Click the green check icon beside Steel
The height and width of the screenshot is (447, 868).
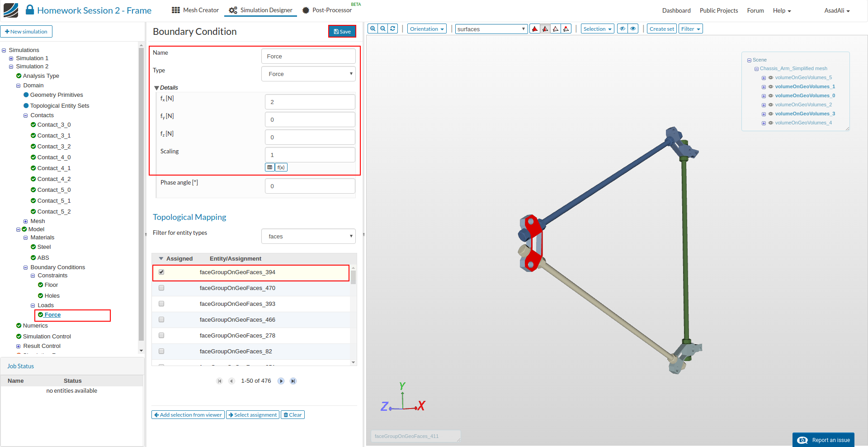[33, 247]
